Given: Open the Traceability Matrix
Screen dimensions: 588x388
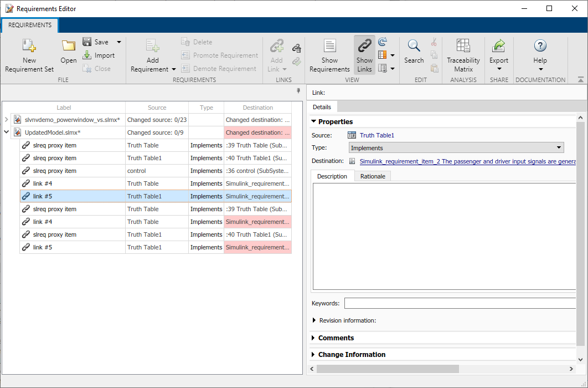Looking at the screenshot, I should click(x=463, y=55).
